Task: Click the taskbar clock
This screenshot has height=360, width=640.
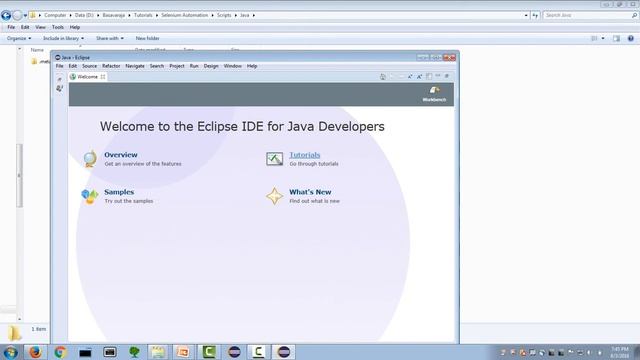Action: click(620, 352)
